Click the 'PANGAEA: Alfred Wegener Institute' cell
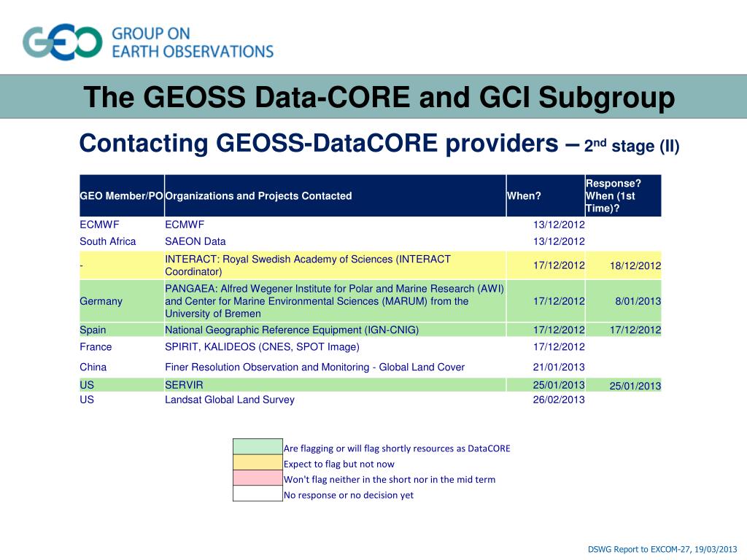Viewport: 747px width, 560px height. click(x=334, y=301)
